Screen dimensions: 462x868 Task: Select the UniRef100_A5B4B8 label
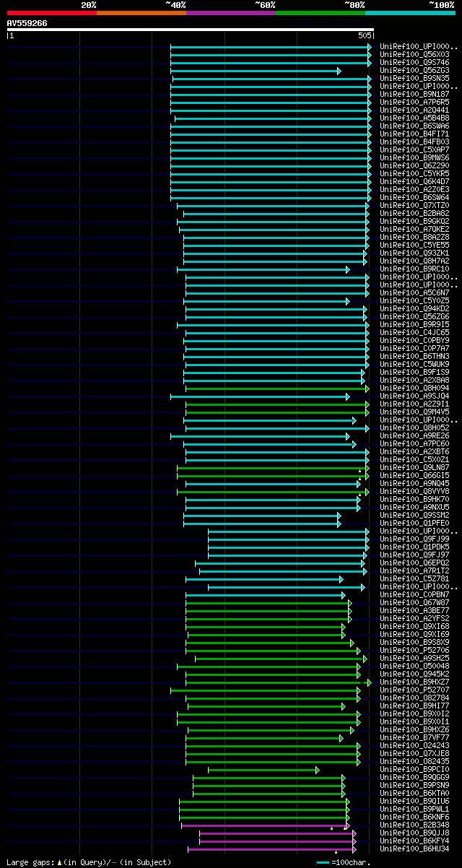[x=414, y=118]
